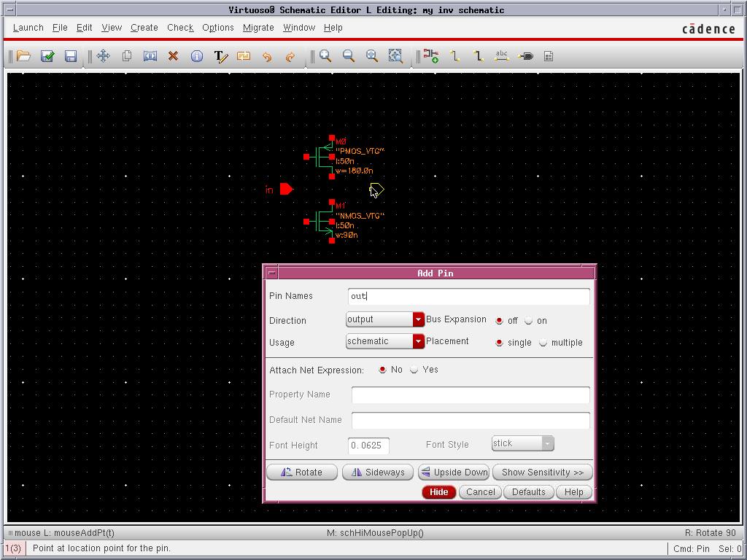Select Yes for Attach Net Expression
Screen dimensions: 747x560
[x=414, y=370]
